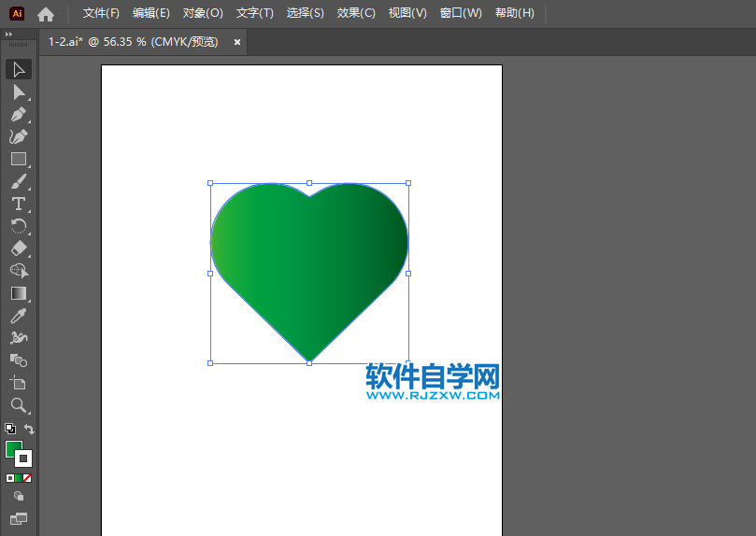
Task: Open the 文字(T) menu
Action: [x=254, y=13]
